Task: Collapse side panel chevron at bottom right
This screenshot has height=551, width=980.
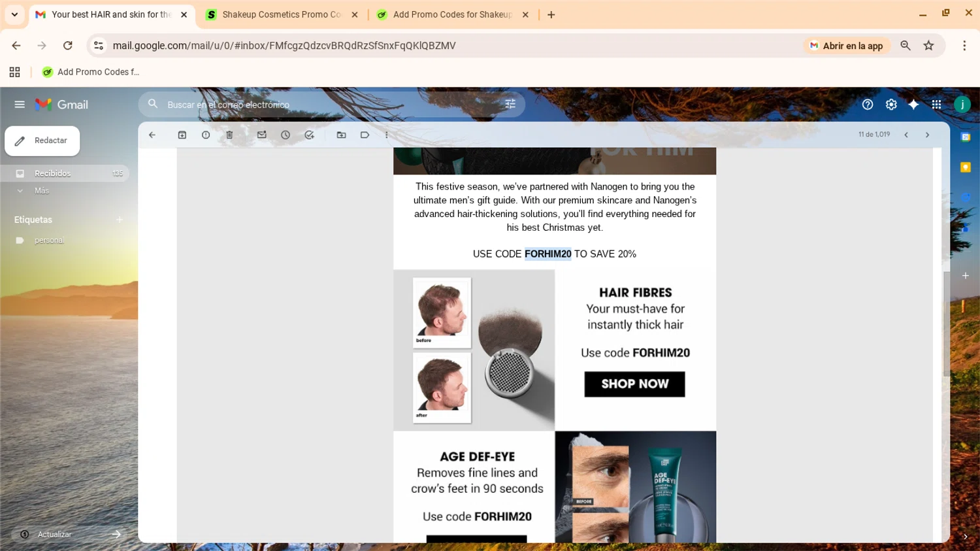Action: point(966,537)
